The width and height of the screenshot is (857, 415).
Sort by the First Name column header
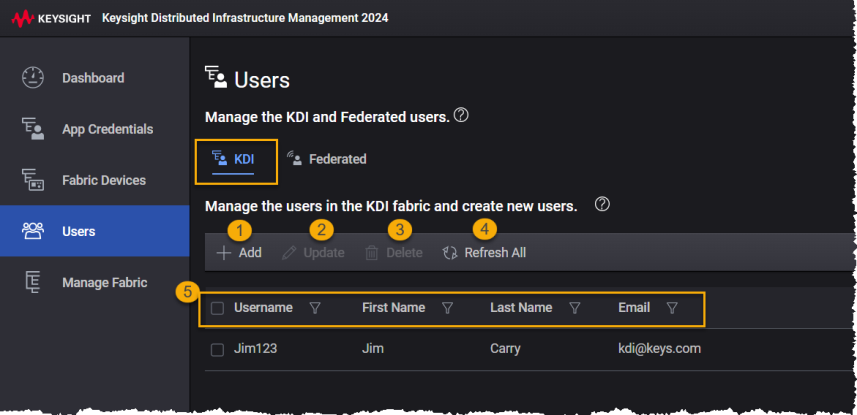coord(394,308)
